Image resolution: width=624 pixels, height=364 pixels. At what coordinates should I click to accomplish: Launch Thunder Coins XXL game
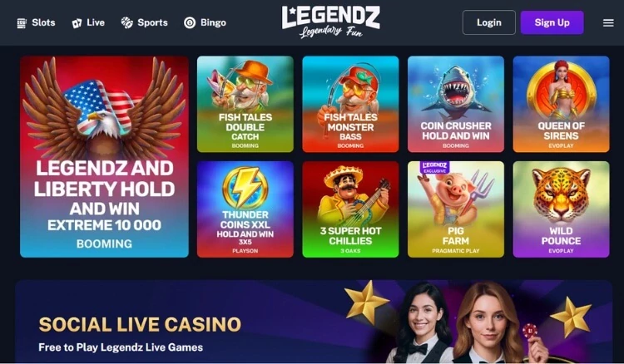click(x=245, y=209)
